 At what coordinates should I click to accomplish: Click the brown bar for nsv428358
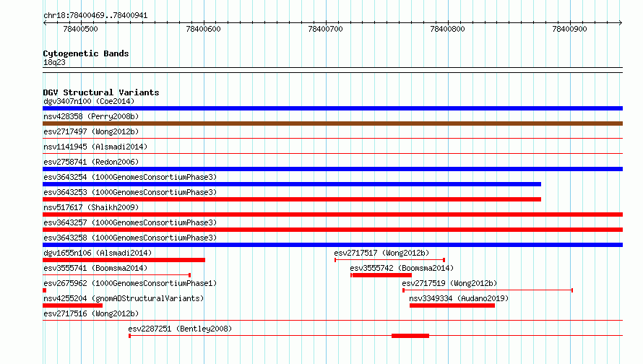pos(332,123)
